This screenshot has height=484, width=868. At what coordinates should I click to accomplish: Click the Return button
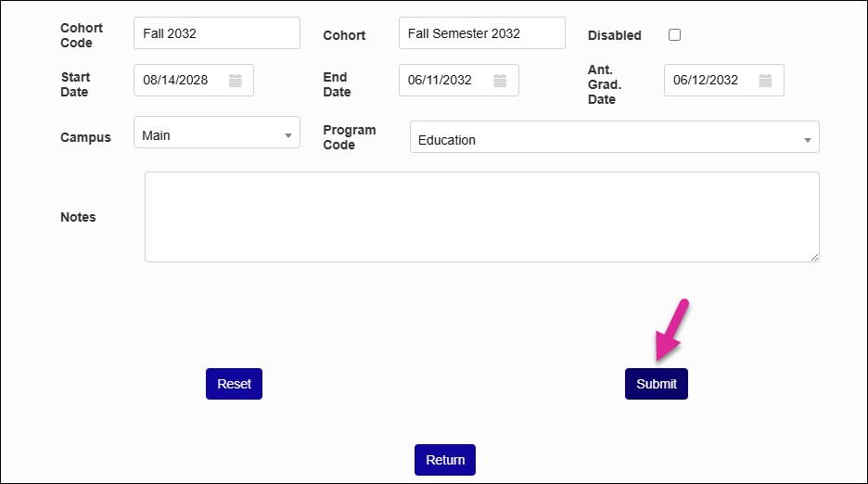pos(445,460)
